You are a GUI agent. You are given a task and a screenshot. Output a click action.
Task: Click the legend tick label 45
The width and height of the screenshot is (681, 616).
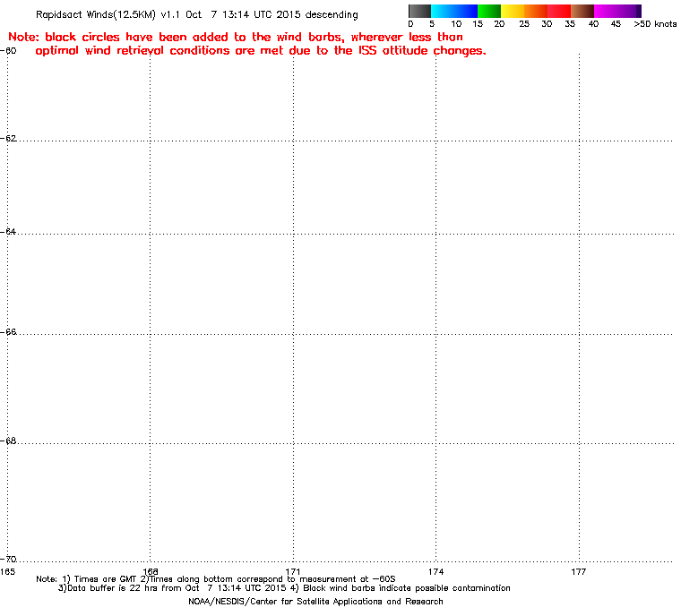616,24
